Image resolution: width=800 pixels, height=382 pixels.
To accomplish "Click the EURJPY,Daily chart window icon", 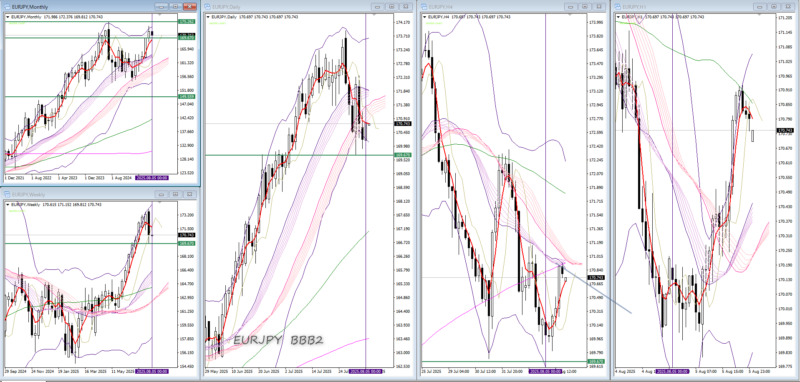I will point(206,7).
